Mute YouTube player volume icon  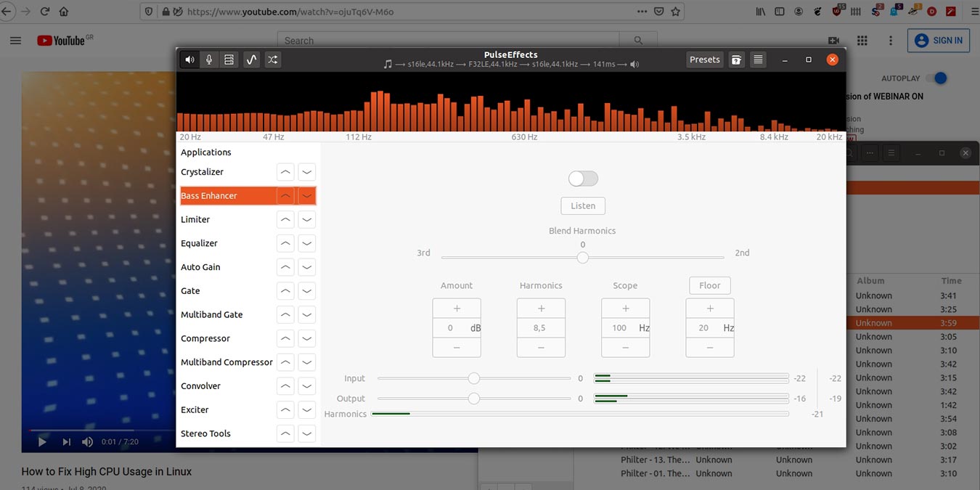pos(87,441)
